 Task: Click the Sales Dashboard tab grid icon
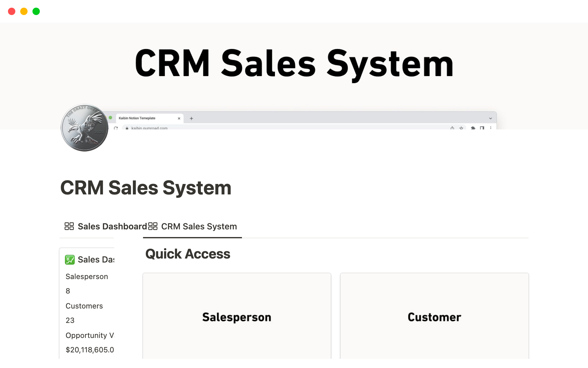coord(69,226)
